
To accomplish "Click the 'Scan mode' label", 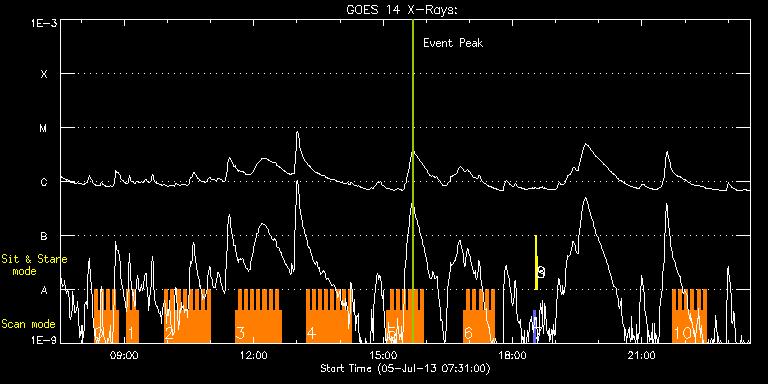I will click(28, 324).
